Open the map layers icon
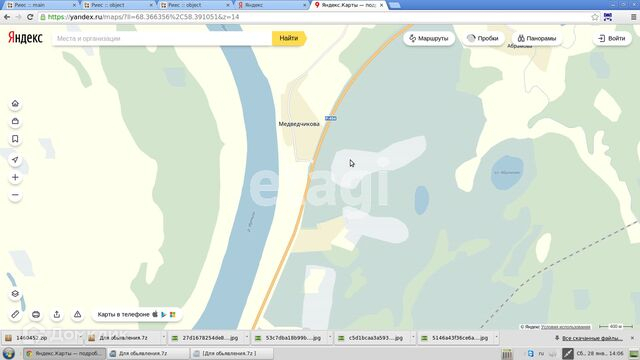The image size is (640, 360). tap(15, 294)
